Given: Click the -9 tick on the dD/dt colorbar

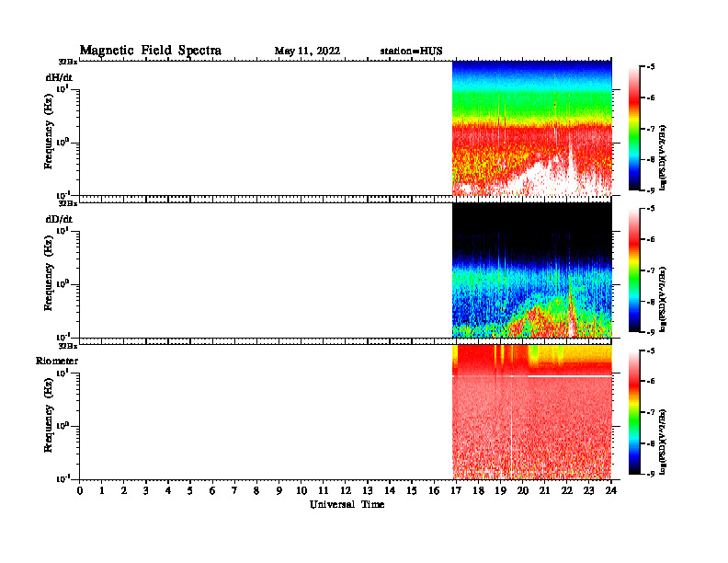Looking at the screenshot, I should point(651,332).
